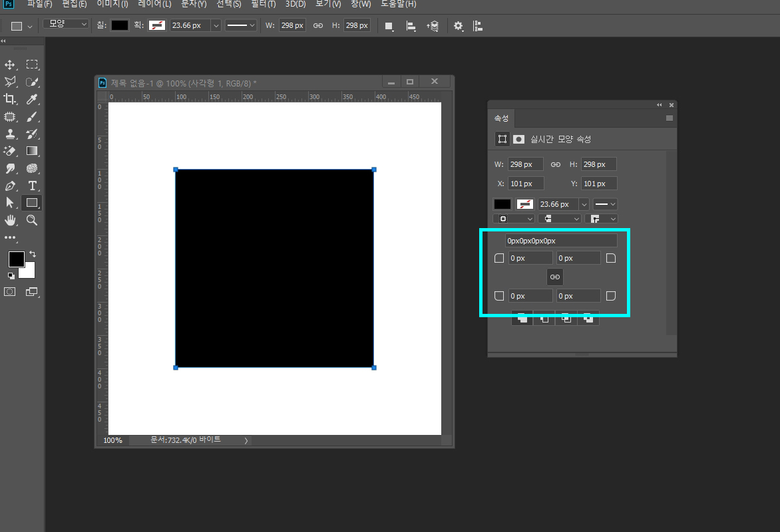The width and height of the screenshot is (780, 532).
Task: Select the 속성 panel tab
Action: 501,118
